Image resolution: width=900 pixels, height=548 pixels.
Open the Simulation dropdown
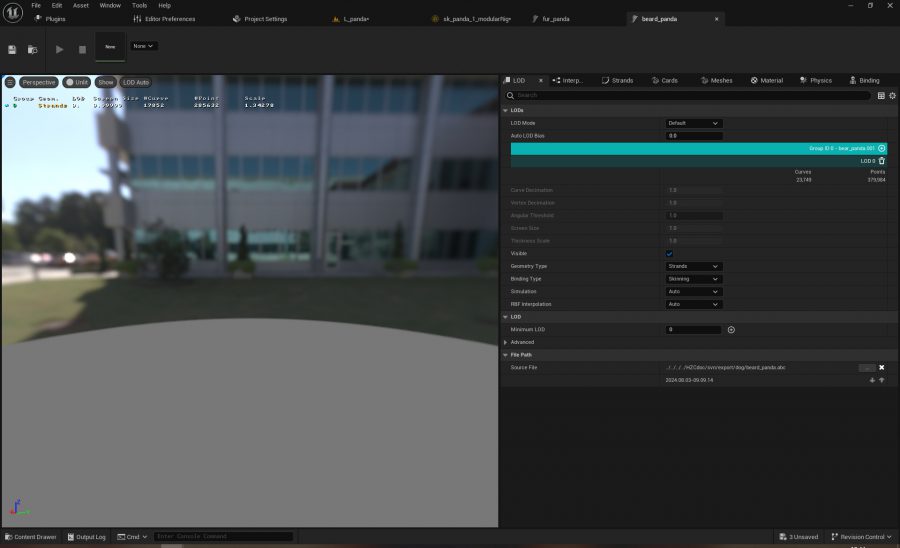[693, 292]
